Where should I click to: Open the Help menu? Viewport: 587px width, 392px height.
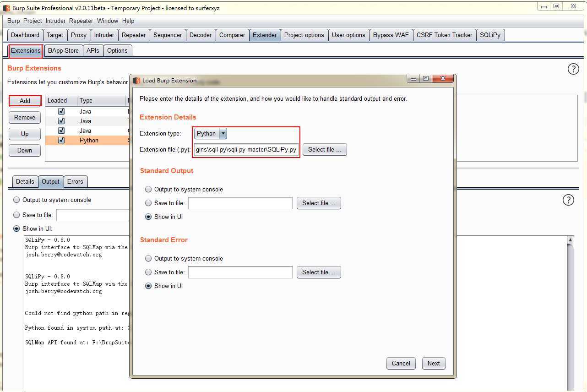128,21
